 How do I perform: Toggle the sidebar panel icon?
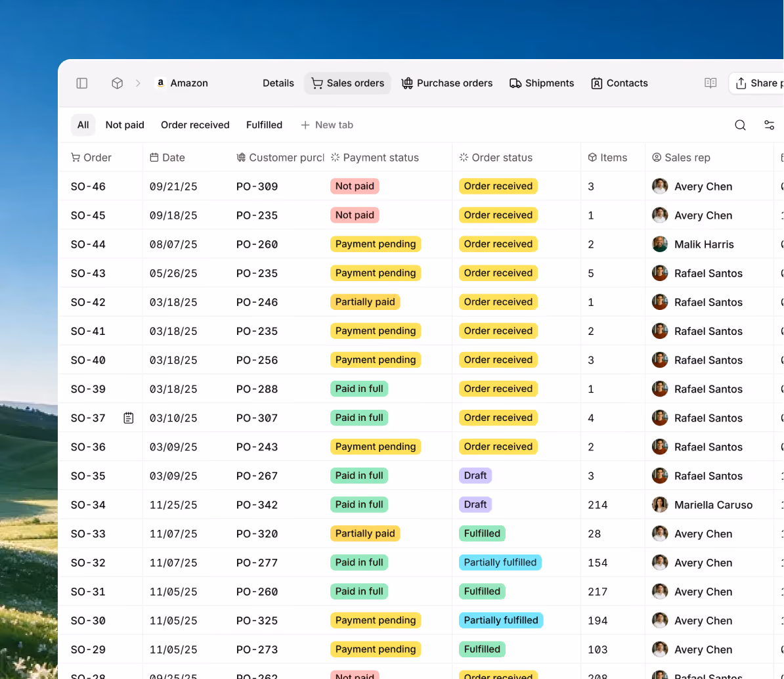82,83
